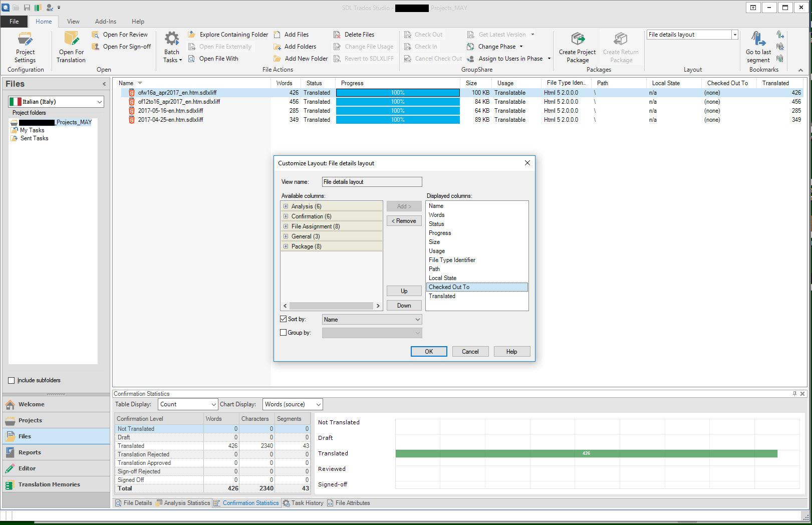The image size is (812, 525).
Task: Choose Open For Sign-off
Action: pos(121,47)
